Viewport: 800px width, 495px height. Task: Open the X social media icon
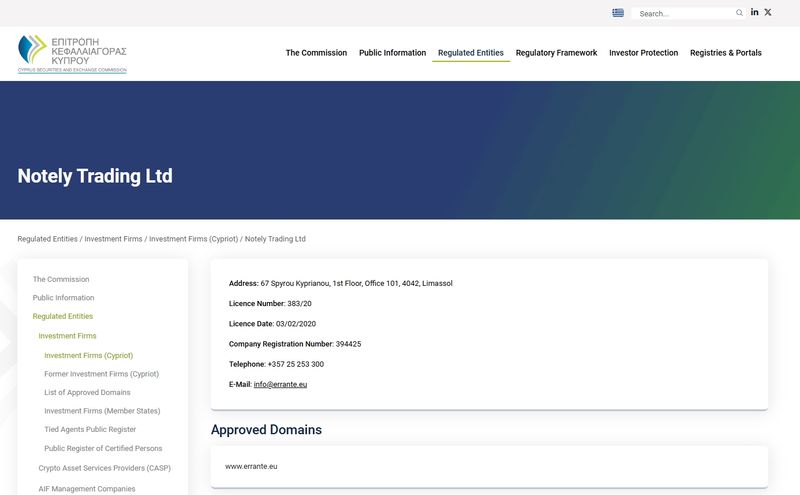click(x=768, y=12)
